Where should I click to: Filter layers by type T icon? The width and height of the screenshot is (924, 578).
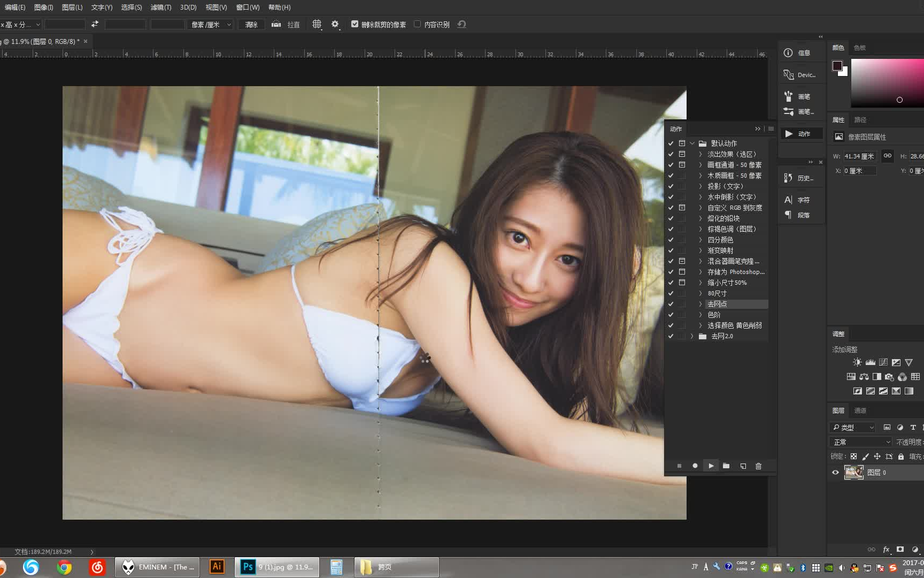[913, 428]
